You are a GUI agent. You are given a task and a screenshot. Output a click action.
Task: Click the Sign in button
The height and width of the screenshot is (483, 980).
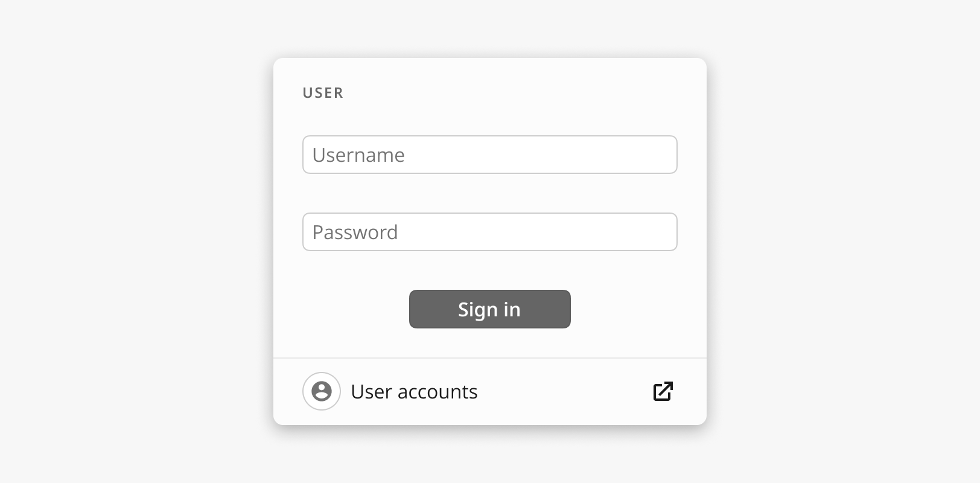489,309
